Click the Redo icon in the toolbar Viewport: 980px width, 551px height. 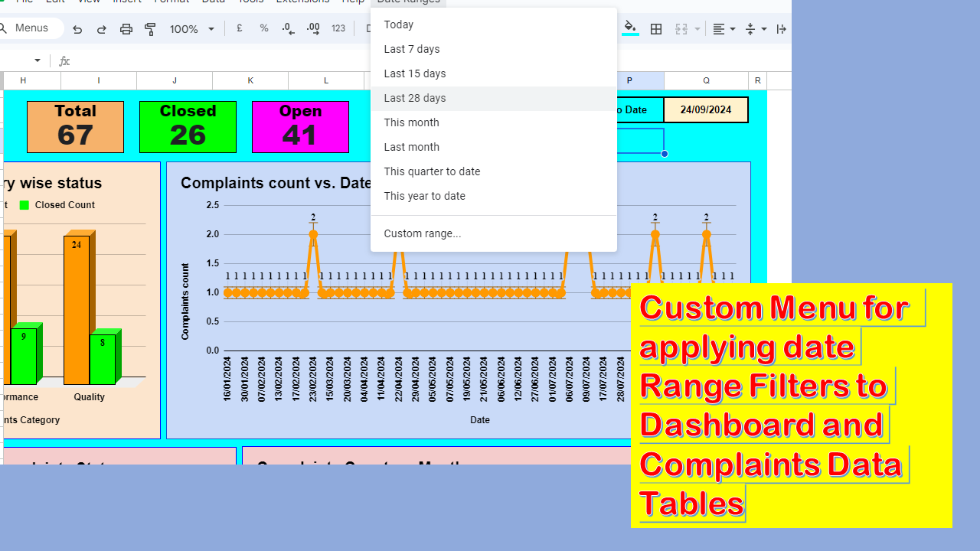point(102,29)
